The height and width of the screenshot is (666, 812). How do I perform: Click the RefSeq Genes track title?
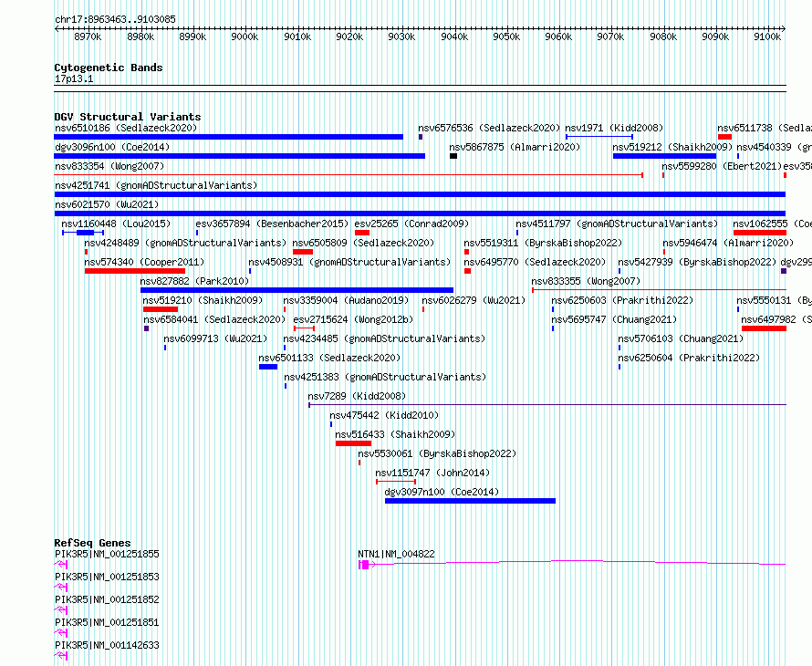coord(92,543)
